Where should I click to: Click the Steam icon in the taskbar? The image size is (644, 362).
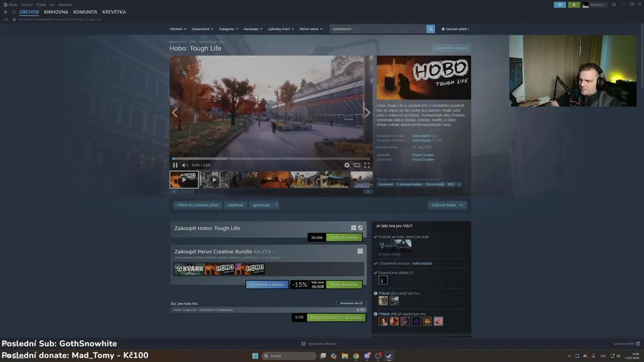click(389, 356)
